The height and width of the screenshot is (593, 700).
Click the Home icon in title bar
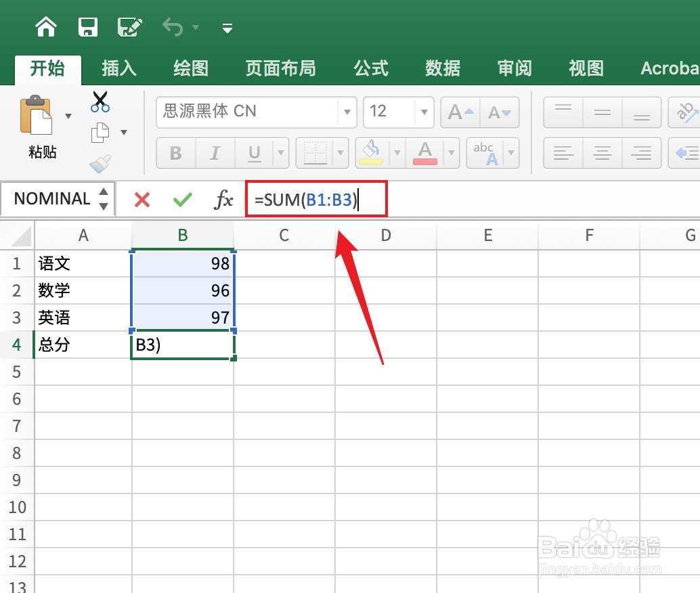click(46, 27)
